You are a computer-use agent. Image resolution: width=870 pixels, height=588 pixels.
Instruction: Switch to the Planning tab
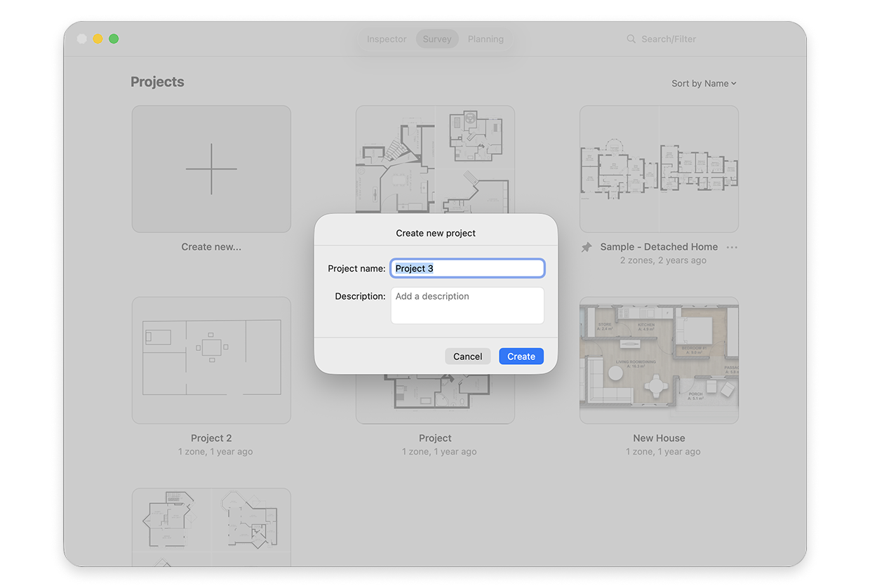tap(486, 39)
